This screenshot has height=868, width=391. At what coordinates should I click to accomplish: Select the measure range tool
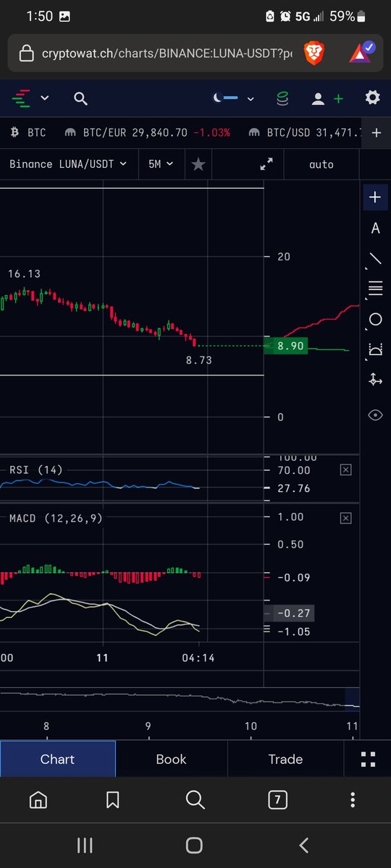point(375,349)
